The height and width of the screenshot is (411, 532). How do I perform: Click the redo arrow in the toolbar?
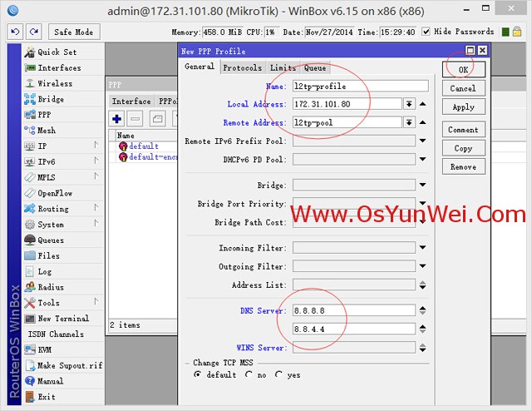[x=33, y=32]
